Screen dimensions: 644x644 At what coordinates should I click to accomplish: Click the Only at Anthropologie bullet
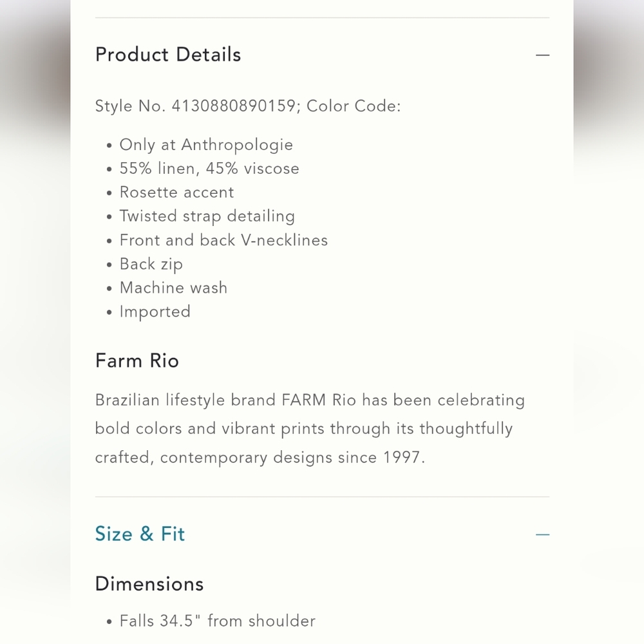point(206,145)
